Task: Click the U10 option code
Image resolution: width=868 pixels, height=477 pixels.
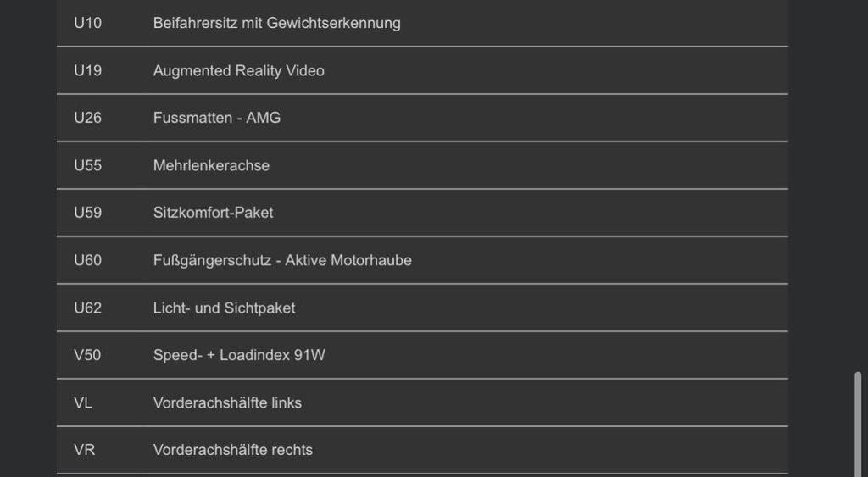Action: click(87, 23)
